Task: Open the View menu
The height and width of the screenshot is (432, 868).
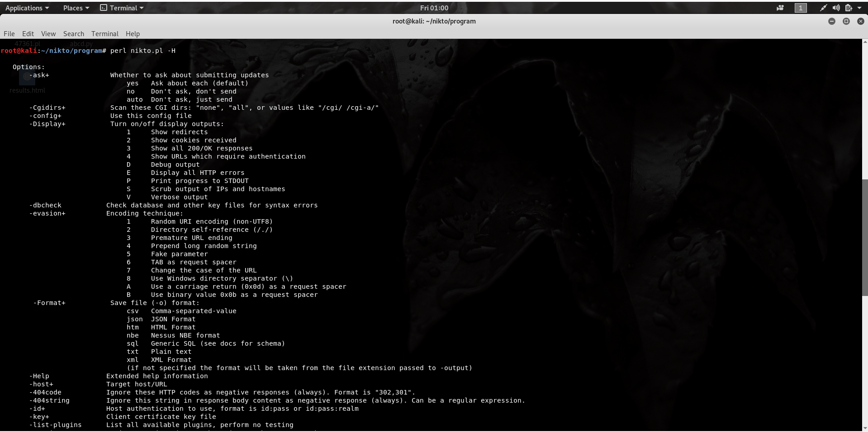Action: click(x=48, y=33)
